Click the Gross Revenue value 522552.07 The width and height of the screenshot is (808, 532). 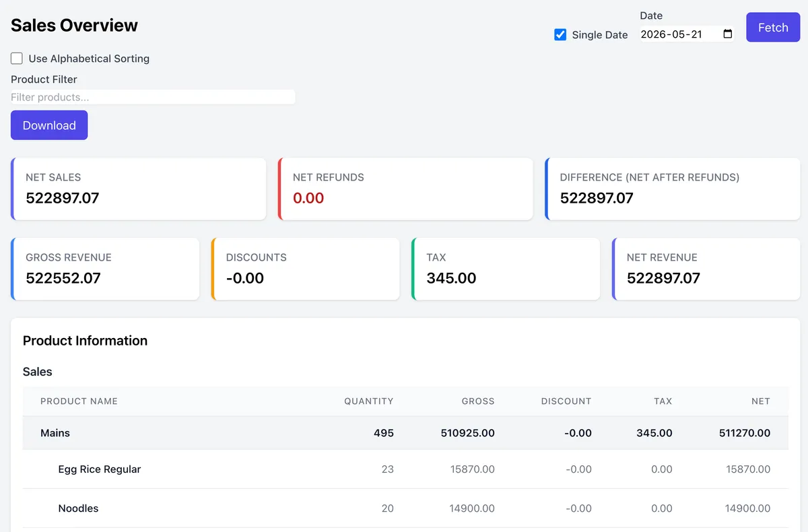[x=63, y=278]
